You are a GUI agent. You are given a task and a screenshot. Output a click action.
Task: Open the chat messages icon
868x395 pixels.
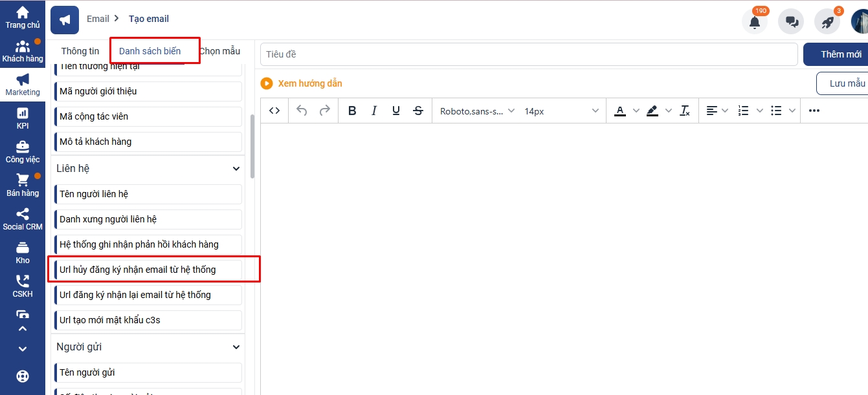pos(791,21)
